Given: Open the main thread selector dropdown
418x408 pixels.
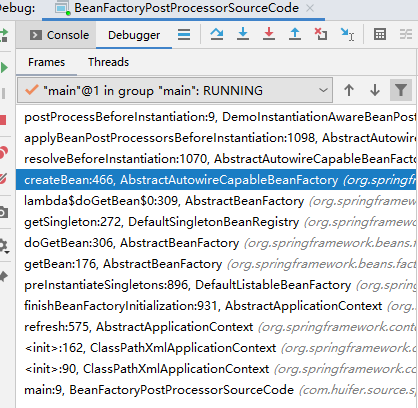Looking at the screenshot, I should pyautogui.click(x=175, y=90).
